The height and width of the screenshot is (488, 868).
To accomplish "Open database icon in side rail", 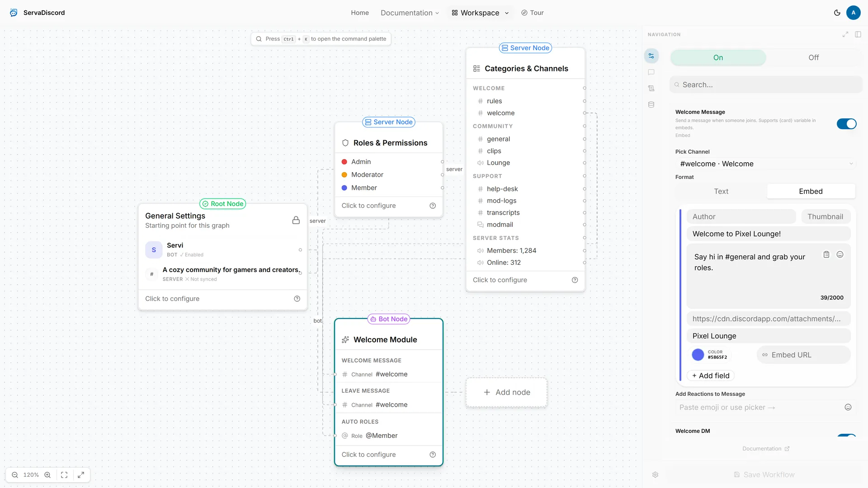I will pyautogui.click(x=651, y=105).
